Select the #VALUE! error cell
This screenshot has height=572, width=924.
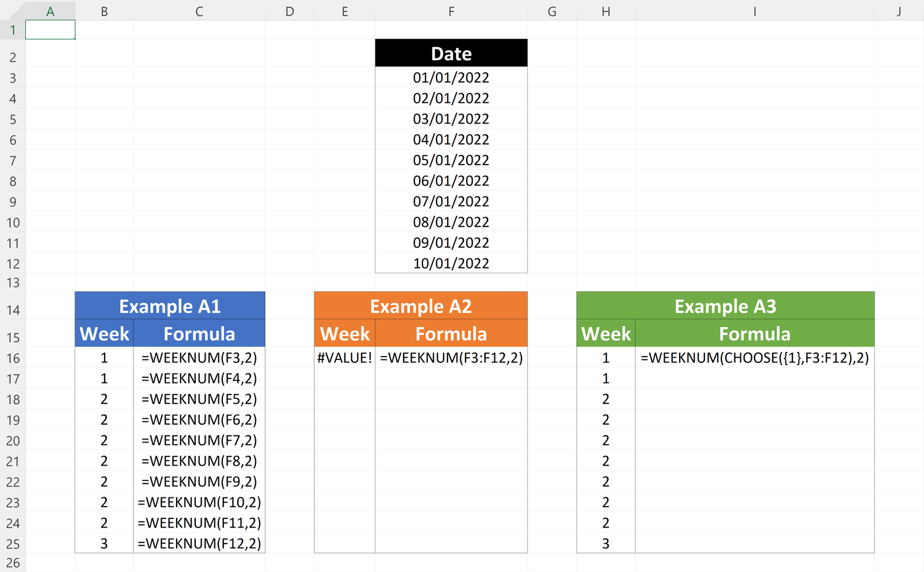click(345, 358)
